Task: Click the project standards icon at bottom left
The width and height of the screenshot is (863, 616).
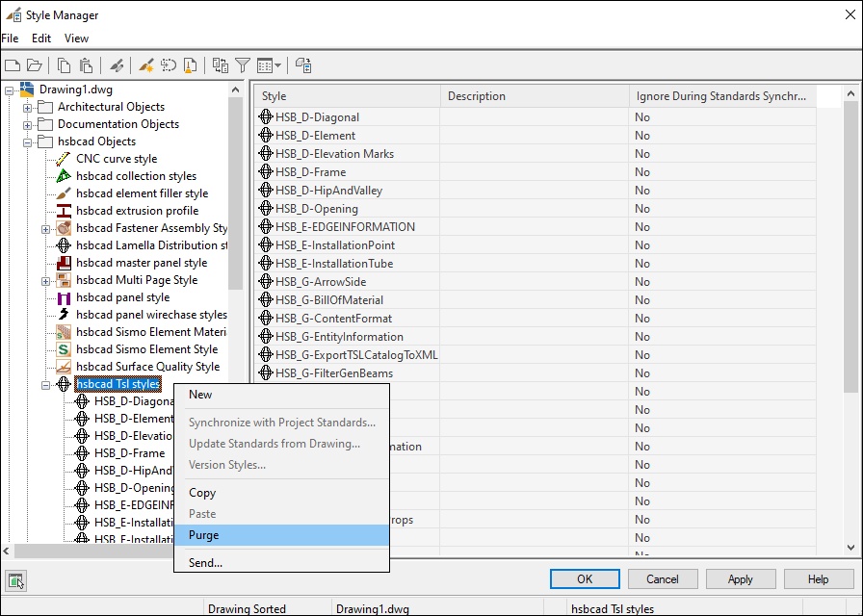Action: [16, 580]
